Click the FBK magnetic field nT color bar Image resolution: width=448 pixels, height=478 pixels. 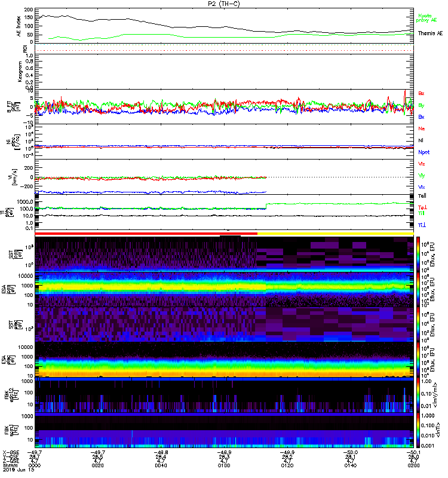coord(418,430)
